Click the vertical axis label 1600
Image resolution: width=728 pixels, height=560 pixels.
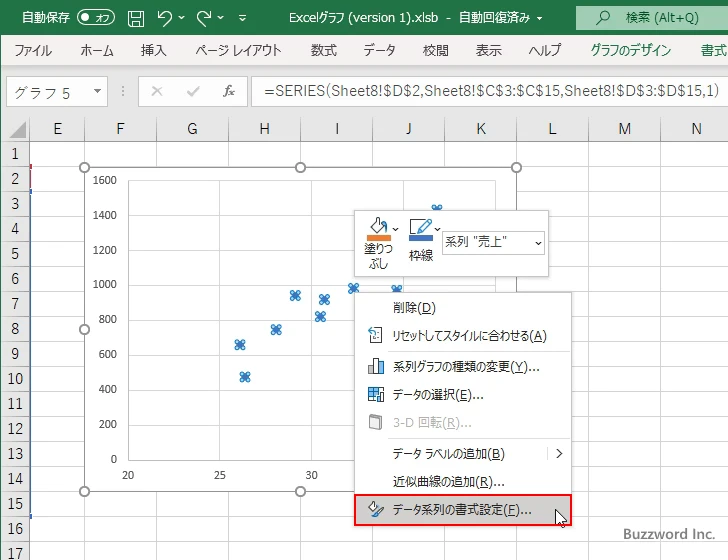point(104,180)
